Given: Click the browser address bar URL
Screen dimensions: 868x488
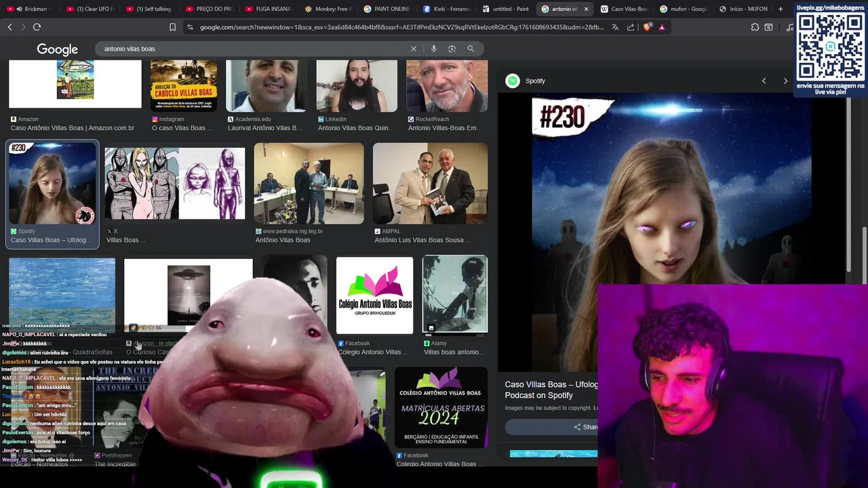Looking at the screenshot, I should 401,27.
